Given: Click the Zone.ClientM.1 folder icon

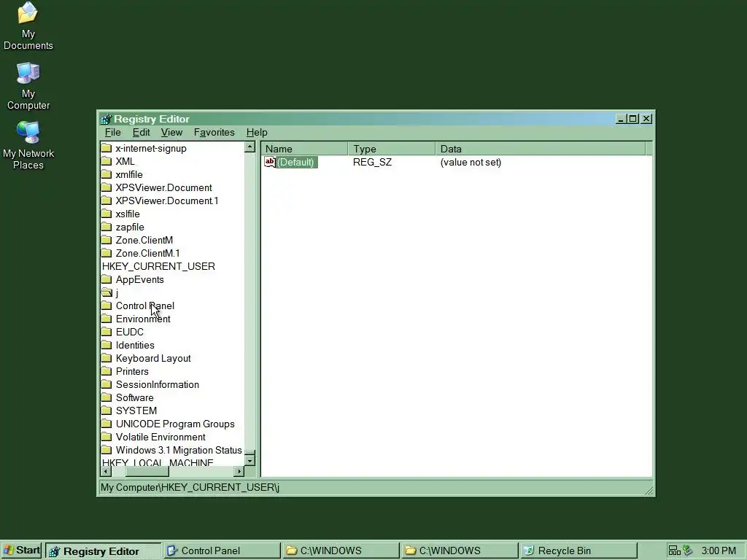Looking at the screenshot, I should pos(107,253).
